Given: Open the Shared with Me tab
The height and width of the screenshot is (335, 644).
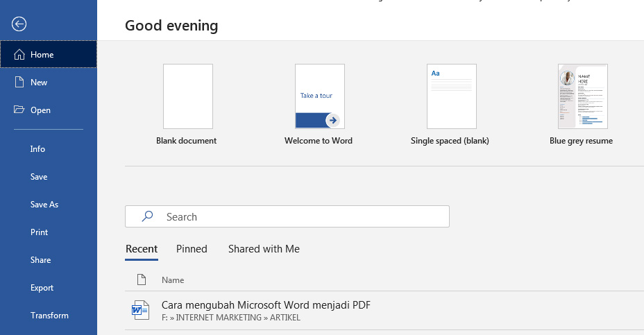Looking at the screenshot, I should (x=264, y=249).
